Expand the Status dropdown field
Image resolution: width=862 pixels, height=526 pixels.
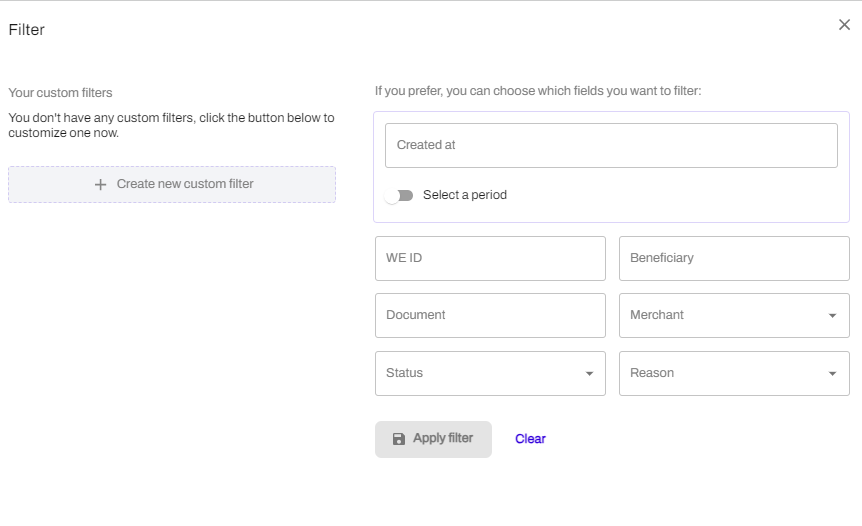[490, 373]
